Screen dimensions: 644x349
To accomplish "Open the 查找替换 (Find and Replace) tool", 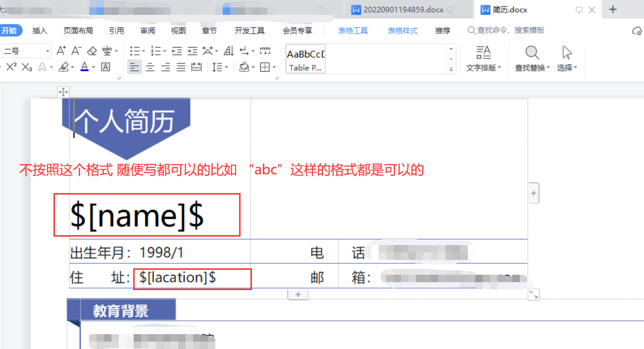I will [531, 58].
